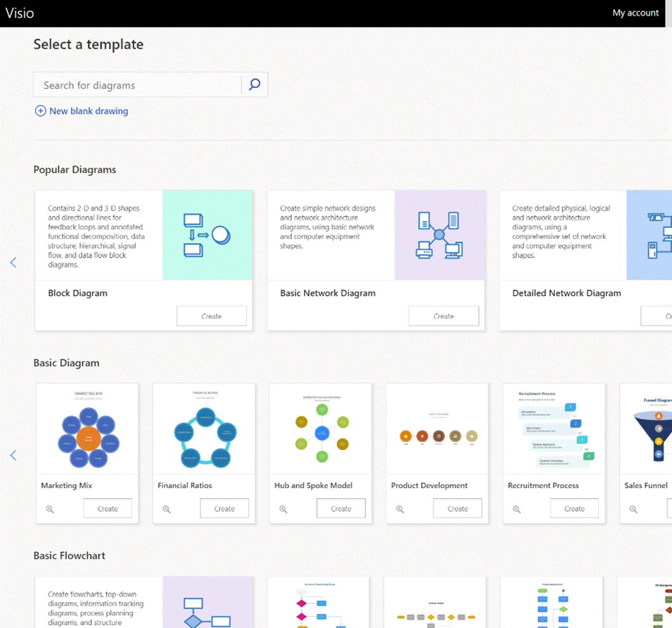Create a Hub and Spoke Model diagram
This screenshot has height=628, width=672.
[341, 508]
